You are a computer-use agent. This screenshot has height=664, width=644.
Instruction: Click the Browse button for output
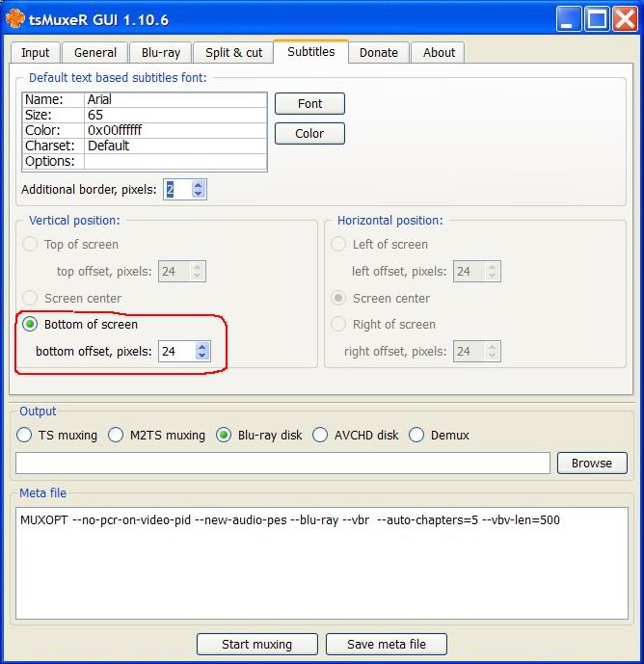[x=592, y=463]
